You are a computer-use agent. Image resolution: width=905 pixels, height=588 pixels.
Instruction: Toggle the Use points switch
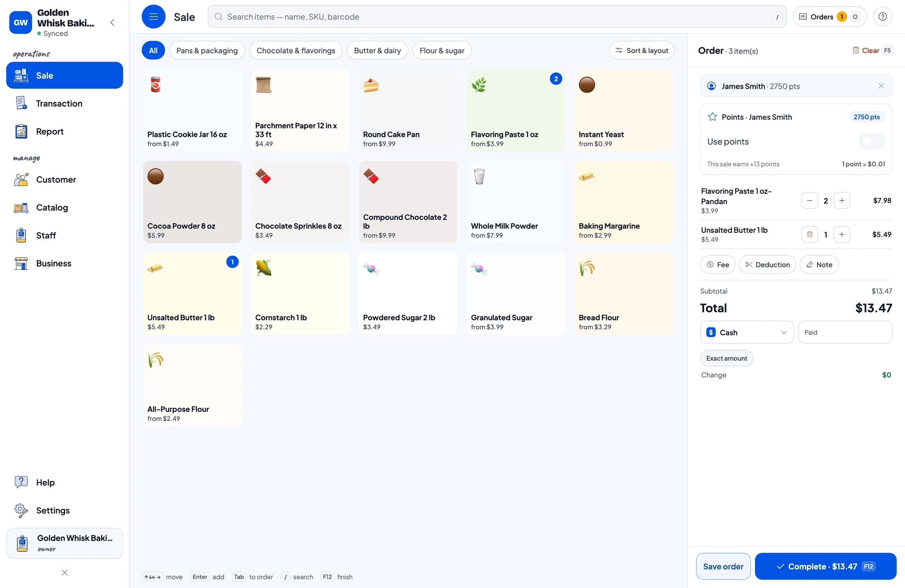[871, 141]
